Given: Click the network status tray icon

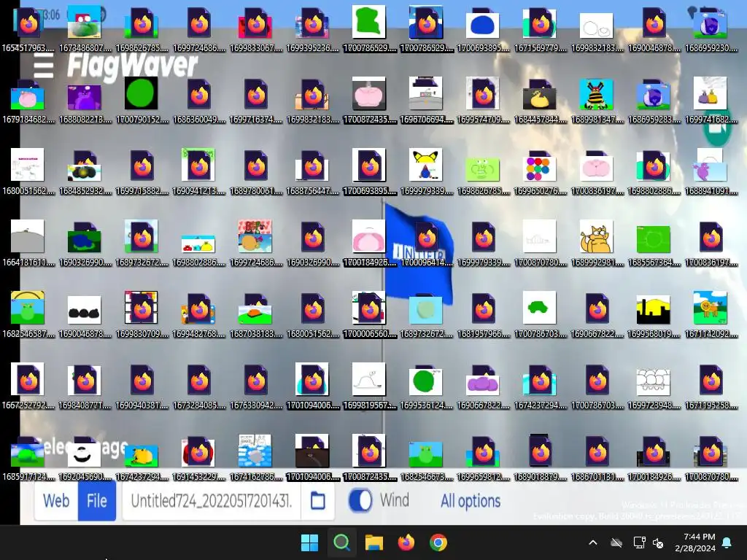Looking at the screenshot, I should tap(639, 542).
